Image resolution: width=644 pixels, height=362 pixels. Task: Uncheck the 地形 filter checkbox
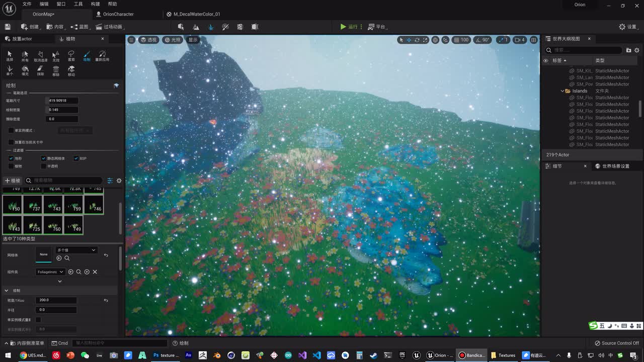[x=11, y=158]
